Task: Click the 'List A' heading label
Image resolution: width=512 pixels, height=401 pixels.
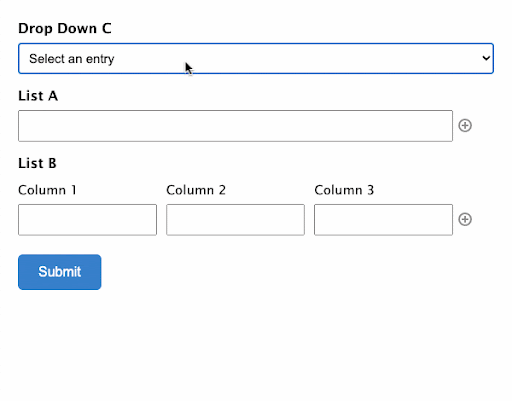Action: pos(38,96)
